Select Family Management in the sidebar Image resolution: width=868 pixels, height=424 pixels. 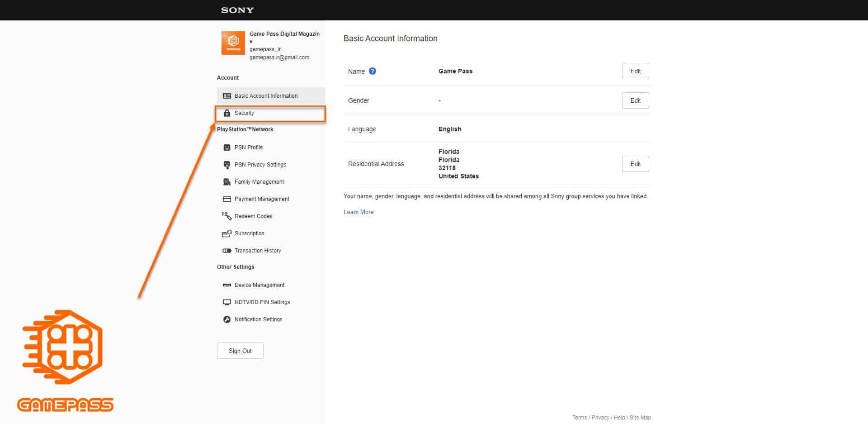click(x=271, y=182)
